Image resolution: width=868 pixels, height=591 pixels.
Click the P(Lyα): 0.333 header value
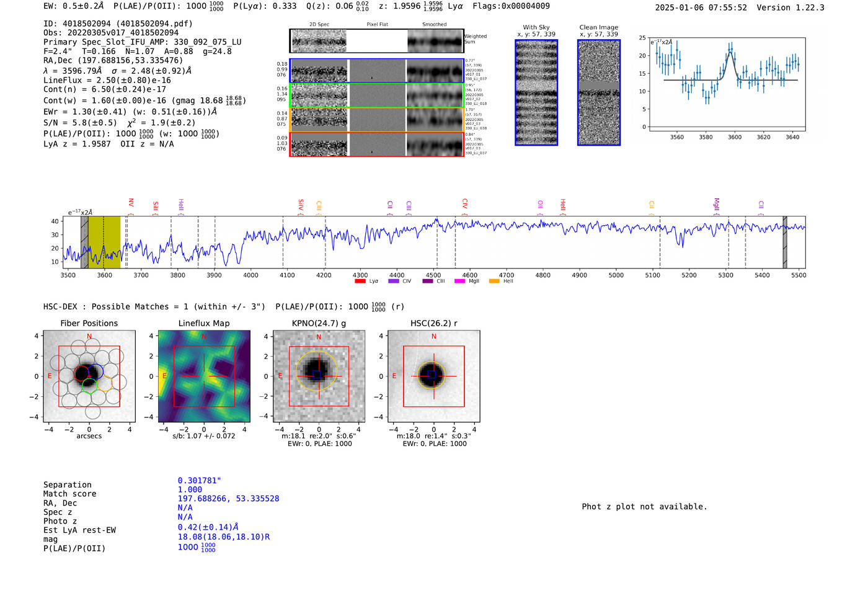tap(265, 6)
